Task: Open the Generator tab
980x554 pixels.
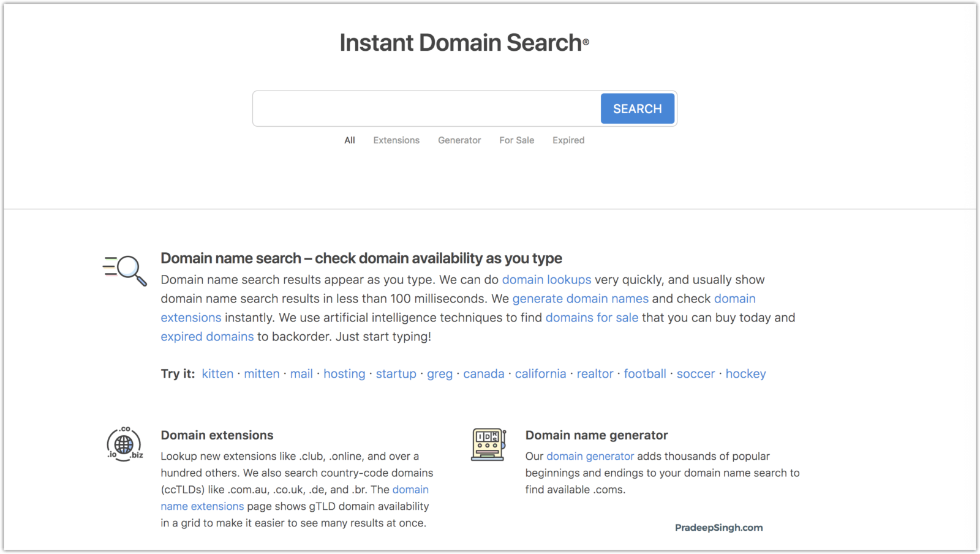Action: (459, 140)
